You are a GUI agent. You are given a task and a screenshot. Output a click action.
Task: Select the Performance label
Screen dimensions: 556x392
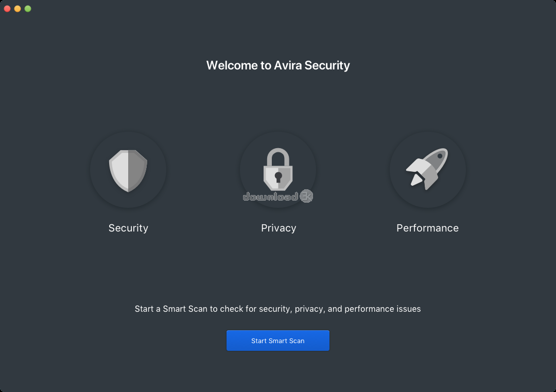(427, 228)
